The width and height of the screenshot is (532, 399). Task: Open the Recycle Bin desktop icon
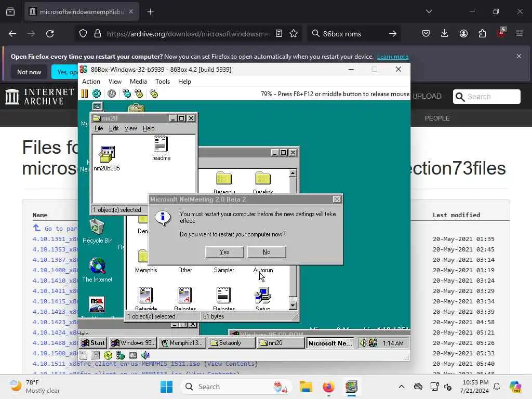(x=97, y=231)
